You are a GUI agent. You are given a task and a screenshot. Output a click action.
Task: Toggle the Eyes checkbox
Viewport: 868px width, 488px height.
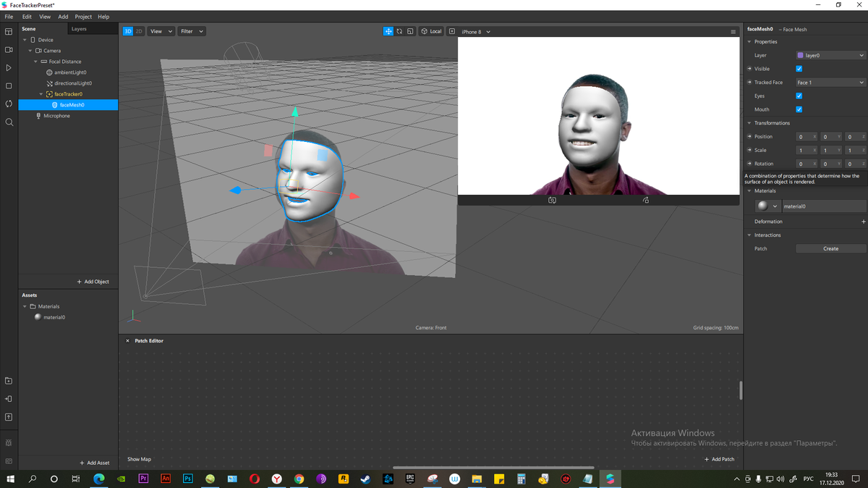pyautogui.click(x=799, y=96)
